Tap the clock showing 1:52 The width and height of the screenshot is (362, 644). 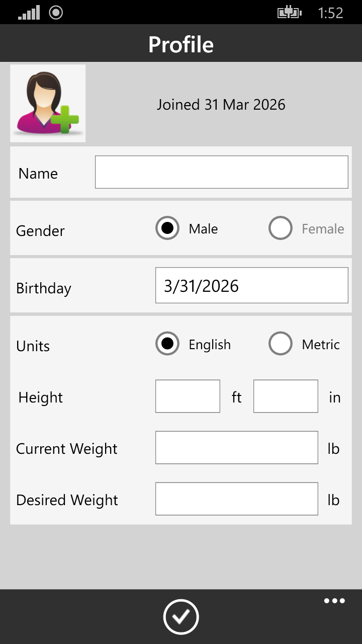(330, 13)
